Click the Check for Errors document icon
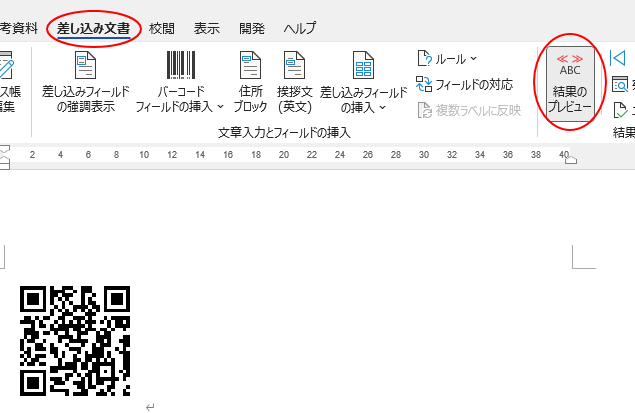 point(621,108)
